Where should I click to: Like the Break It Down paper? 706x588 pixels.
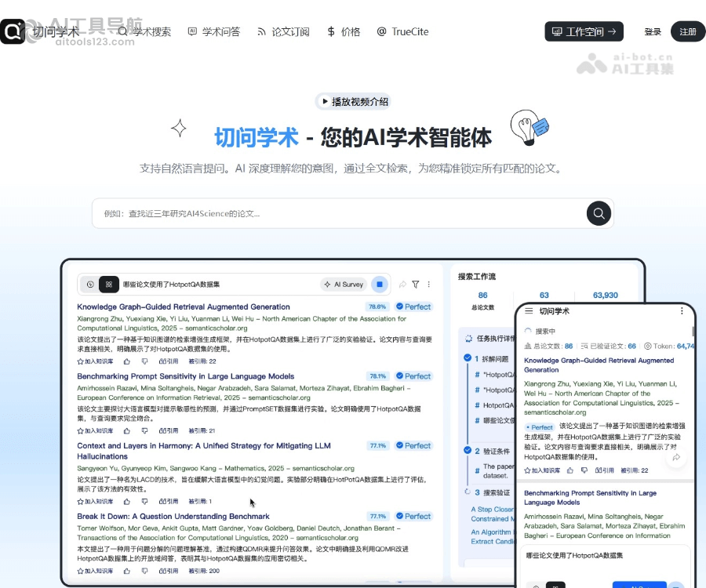coord(127,571)
